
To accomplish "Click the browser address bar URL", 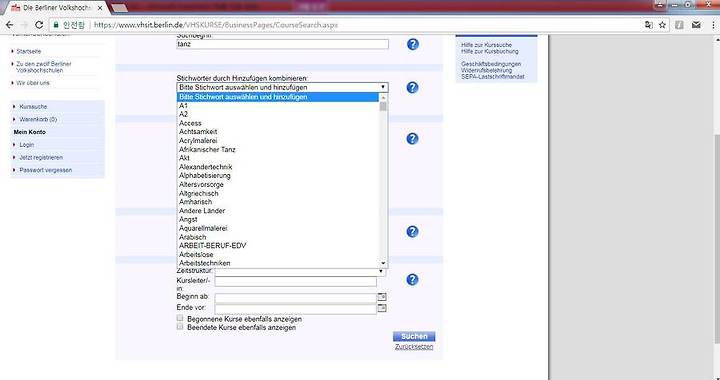I will click(216, 25).
